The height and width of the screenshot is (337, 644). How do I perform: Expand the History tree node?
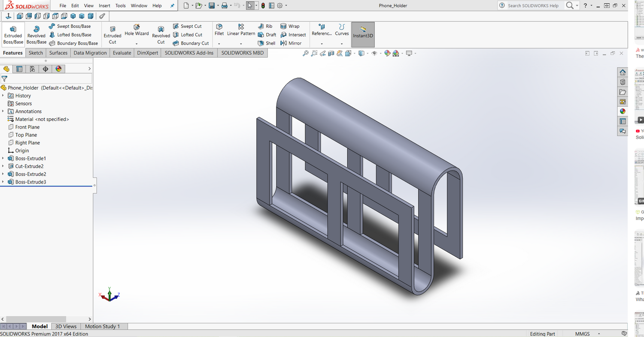tap(3, 96)
